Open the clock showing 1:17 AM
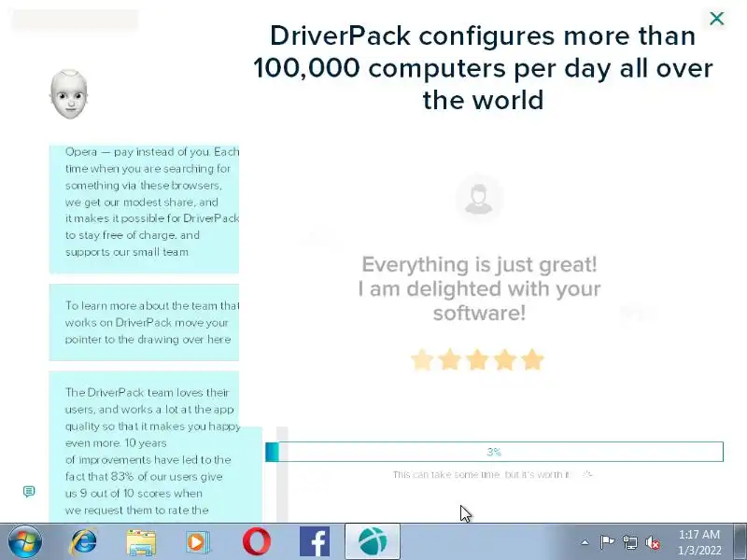The height and width of the screenshot is (560, 747). (x=698, y=542)
